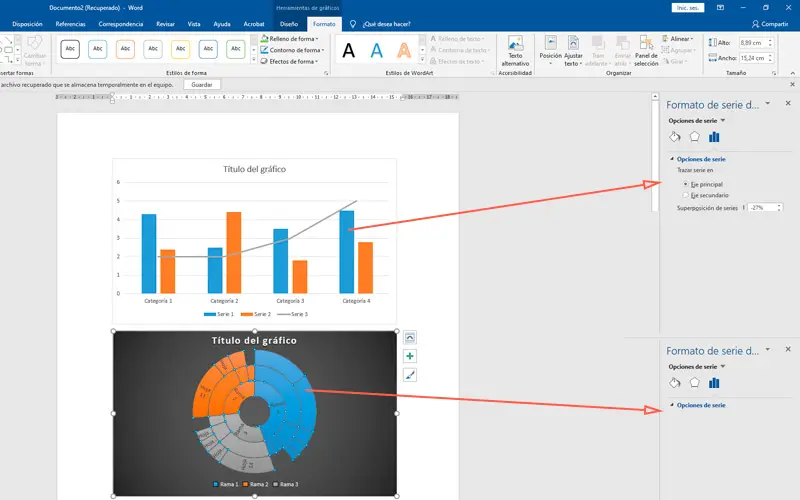Click Serie 2 legend entry in bar chart
Image resolution: width=800 pixels, height=500 pixels.
256,314
